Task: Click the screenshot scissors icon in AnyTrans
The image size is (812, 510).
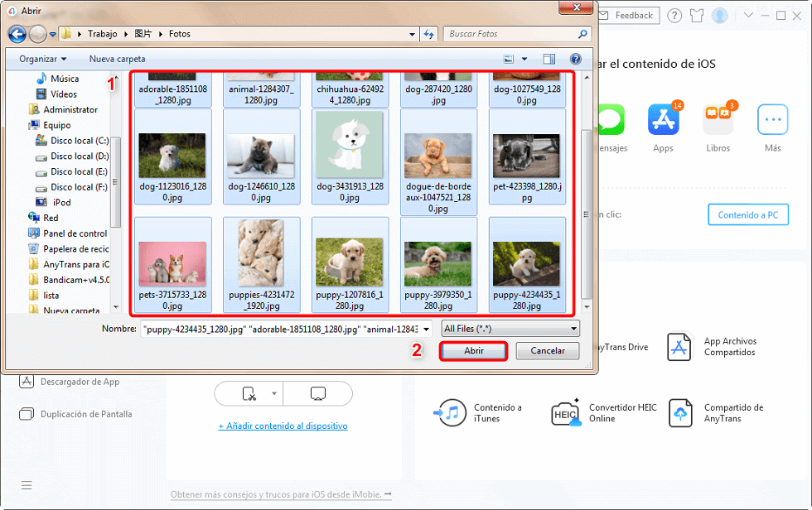Action: pyautogui.click(x=249, y=394)
